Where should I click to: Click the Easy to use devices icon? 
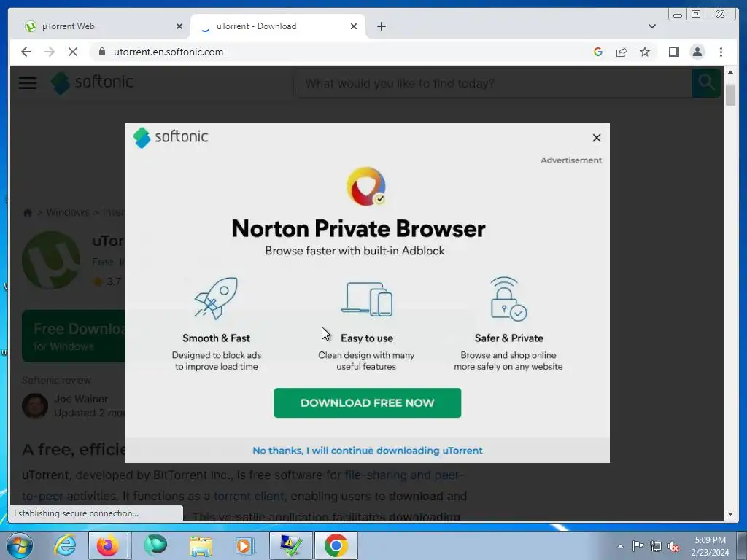367,299
